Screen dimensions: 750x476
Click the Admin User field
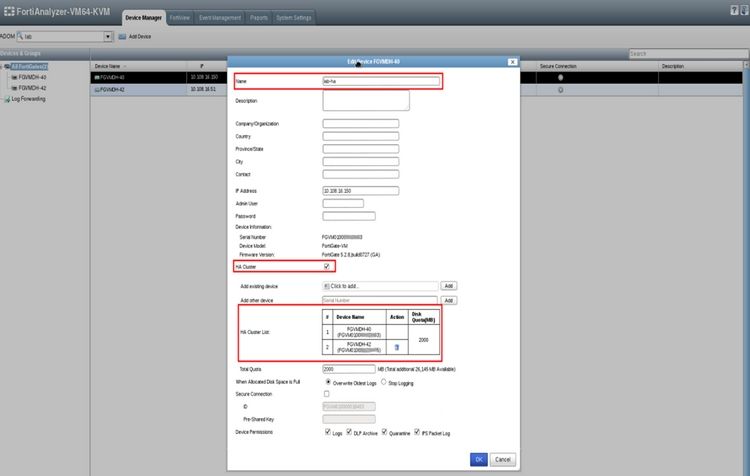point(343,203)
